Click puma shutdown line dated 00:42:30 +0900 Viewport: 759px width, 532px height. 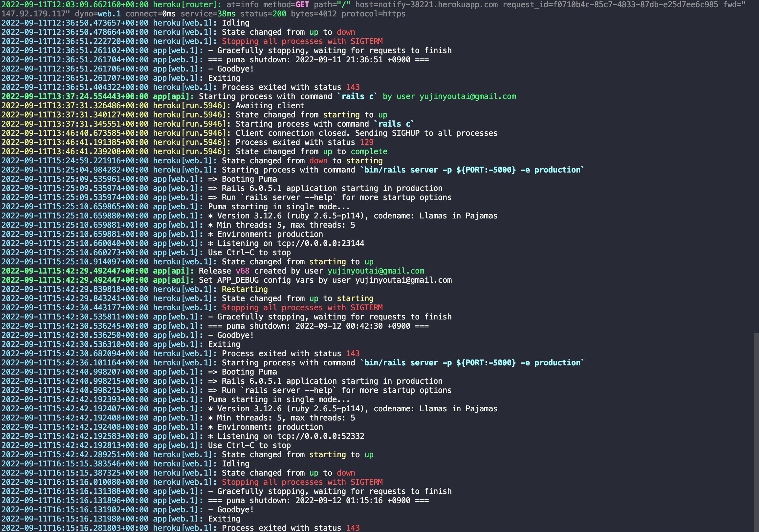[215, 326]
